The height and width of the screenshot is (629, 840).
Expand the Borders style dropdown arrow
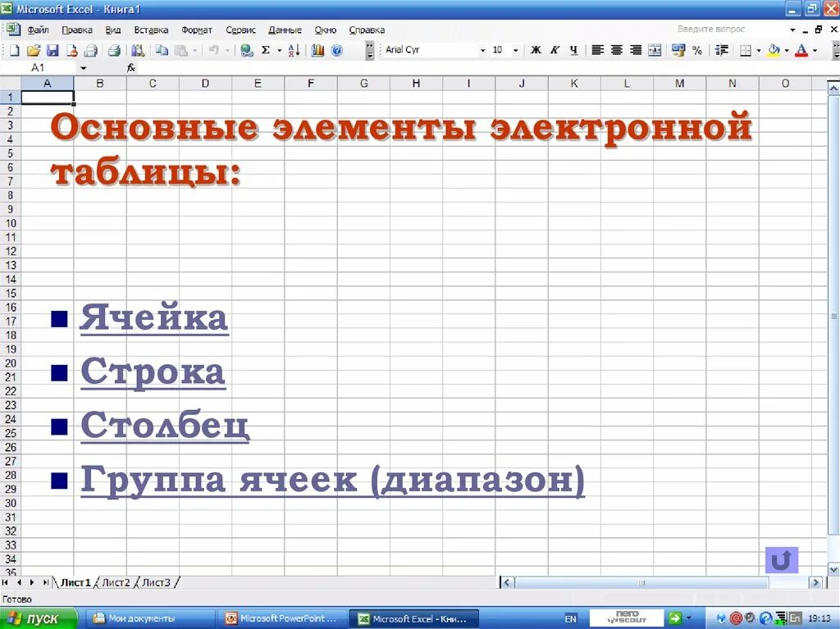[759, 50]
